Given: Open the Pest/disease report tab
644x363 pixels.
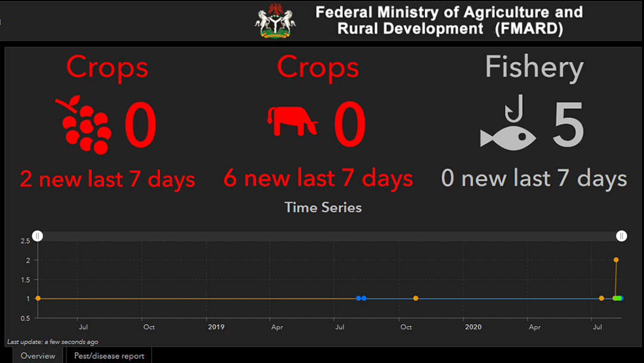Looking at the screenshot, I should coord(109,356).
